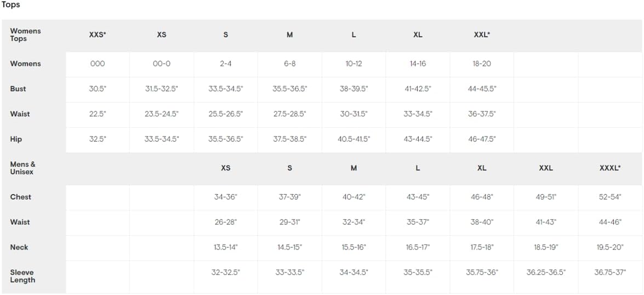
Task: Click the womens Bust row label
Action: (18, 89)
